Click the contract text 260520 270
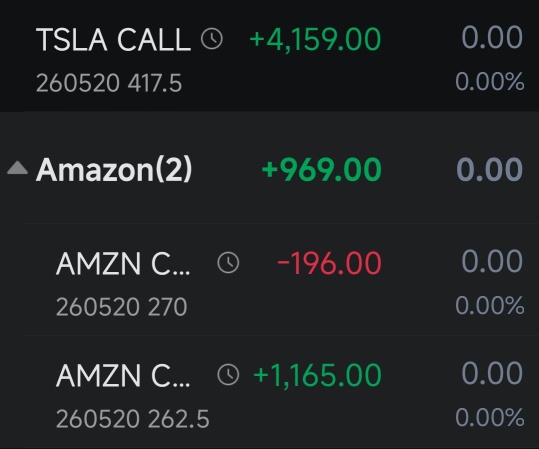539x449 pixels. (121, 307)
